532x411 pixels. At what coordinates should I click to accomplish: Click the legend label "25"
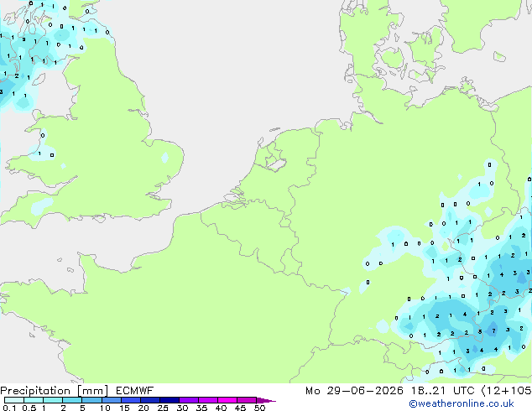click(163, 408)
